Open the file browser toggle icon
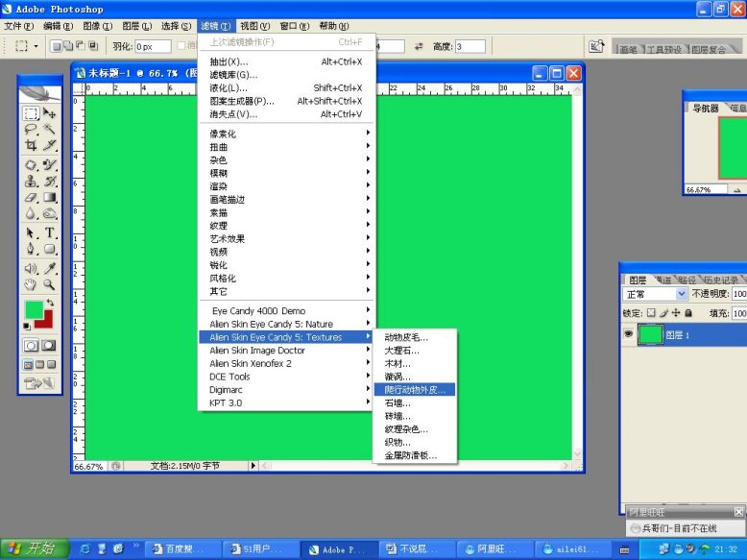Screen dimensions: 747x560 point(596,46)
